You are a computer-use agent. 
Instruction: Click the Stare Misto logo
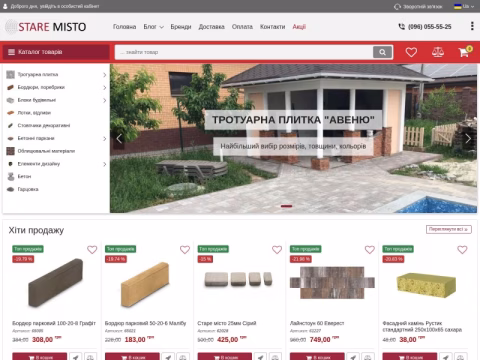pos(46,27)
